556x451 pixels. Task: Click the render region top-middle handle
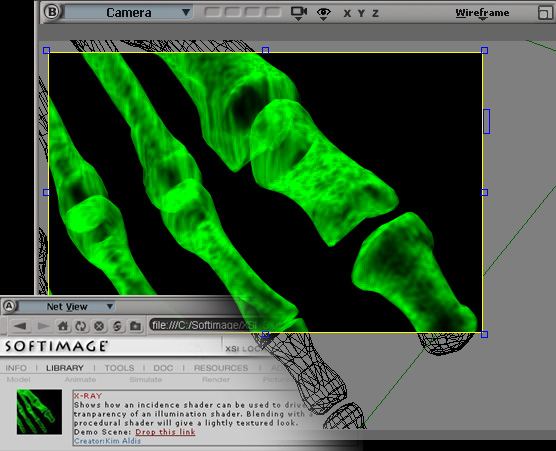[265, 51]
